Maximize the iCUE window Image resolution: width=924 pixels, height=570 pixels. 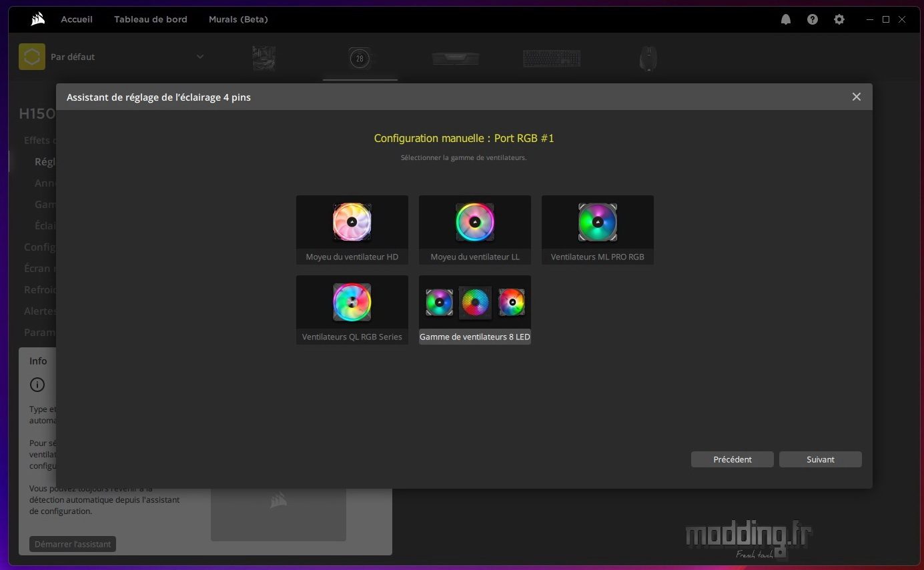point(886,19)
